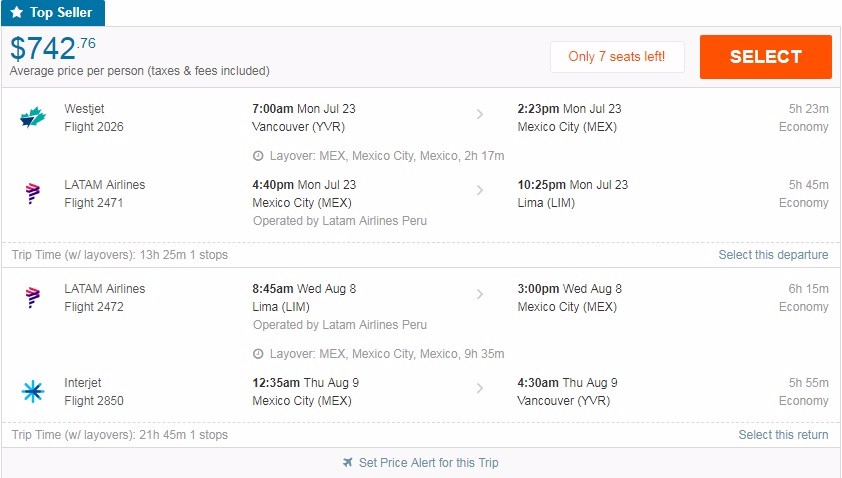The image size is (842, 478).
Task: Click the LATAM logo for Flight 2472
Action: pos(33,298)
